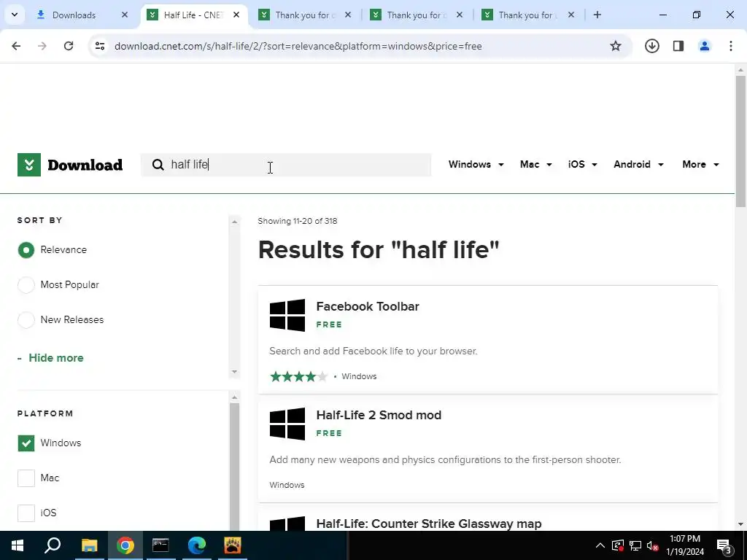The width and height of the screenshot is (747, 560).
Task: Select Most Popular sort option
Action: tap(26, 285)
